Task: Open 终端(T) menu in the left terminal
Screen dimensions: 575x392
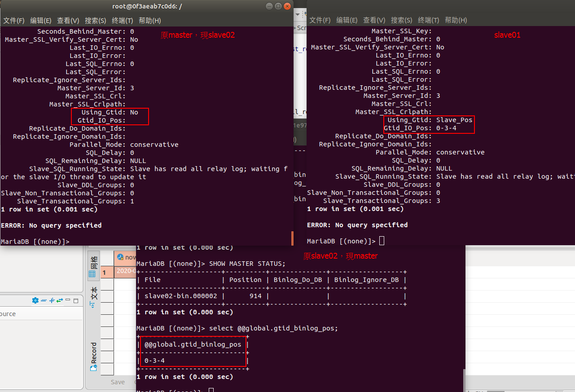Action: [122, 21]
